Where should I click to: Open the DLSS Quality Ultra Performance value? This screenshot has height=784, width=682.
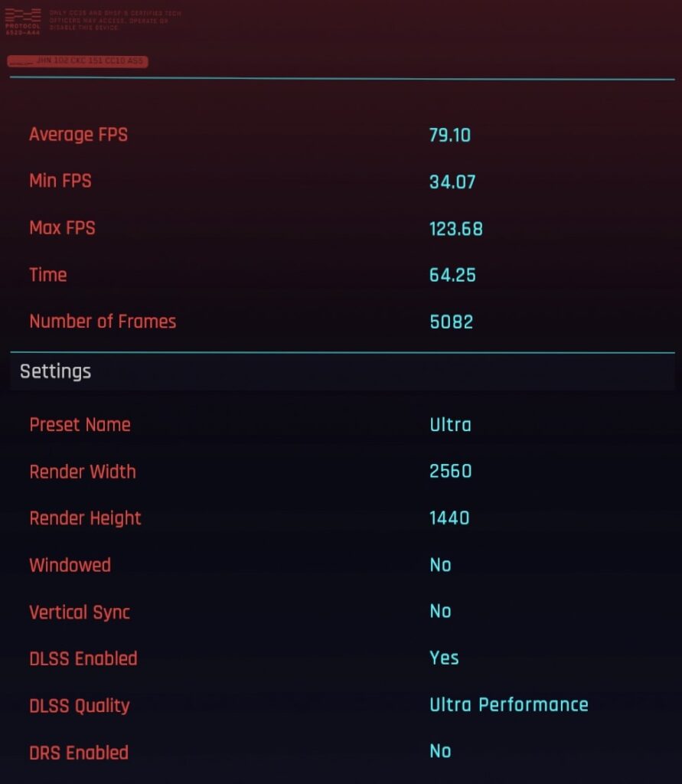pyautogui.click(x=508, y=705)
